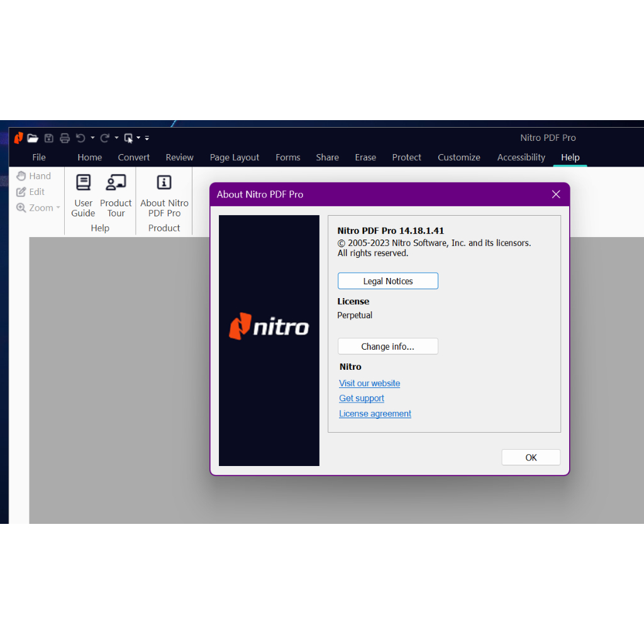Screen dimensions: 644x644
Task: Switch to the Convert tab
Action: tap(134, 157)
